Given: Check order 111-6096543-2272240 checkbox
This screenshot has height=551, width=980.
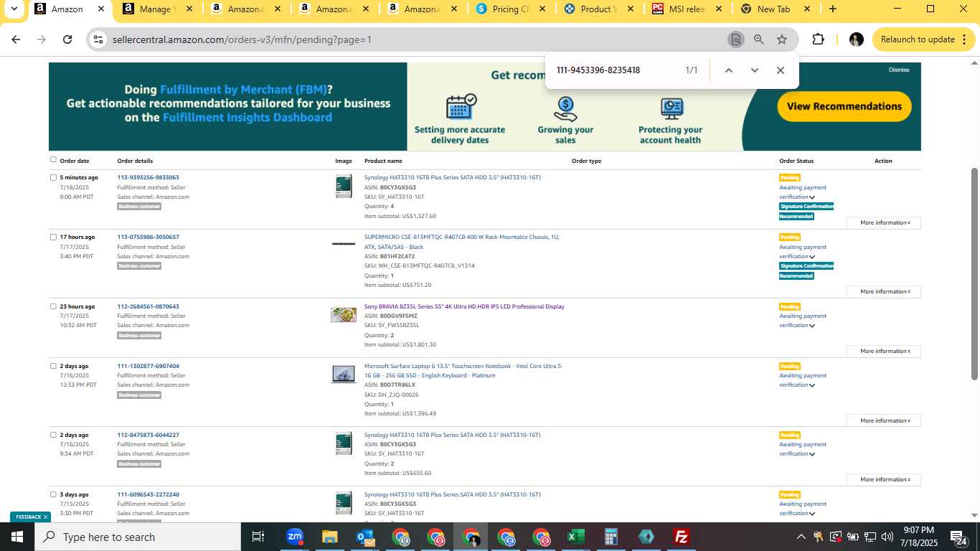Looking at the screenshot, I should [x=53, y=494].
